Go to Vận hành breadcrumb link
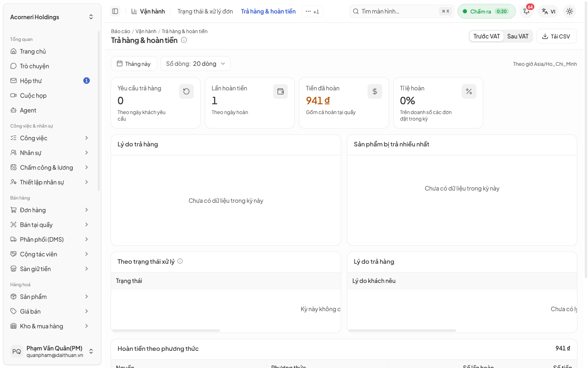Image resolution: width=588 pixels, height=368 pixels. [x=146, y=31]
